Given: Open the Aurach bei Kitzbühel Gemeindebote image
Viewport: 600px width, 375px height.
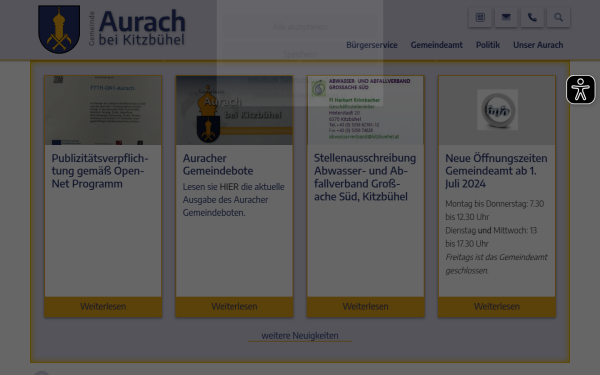Looking at the screenshot, I should click(234, 110).
